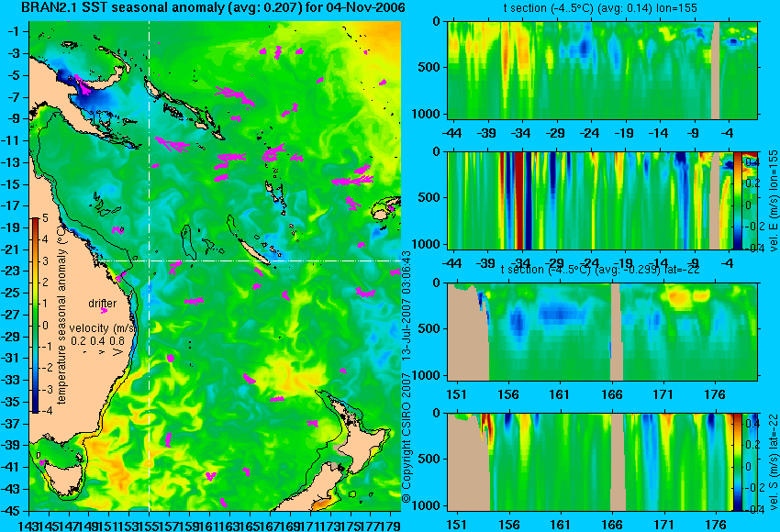
Task: Click depth label '500' on lon=155 temperature section
Action: [429, 67]
